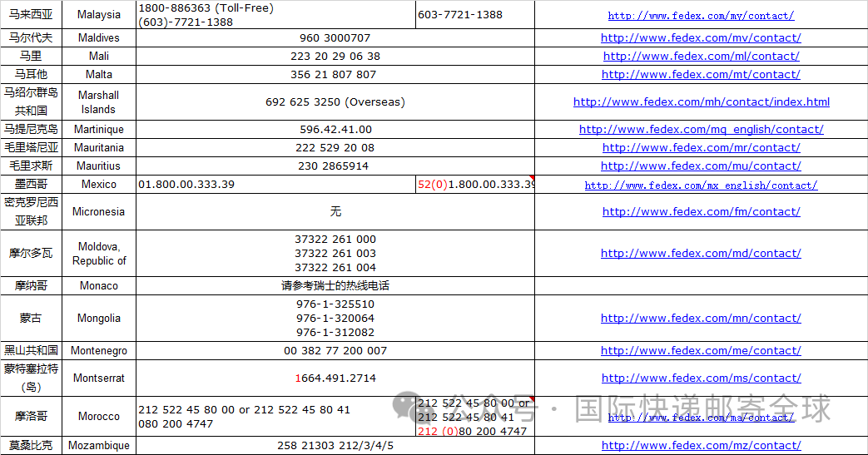Select the 603-7721-1388 cell

pos(475,15)
